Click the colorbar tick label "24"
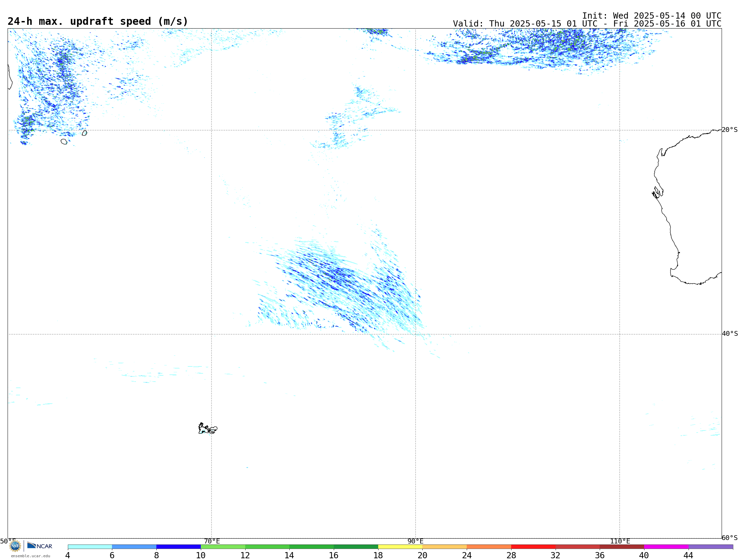 [467, 556]
